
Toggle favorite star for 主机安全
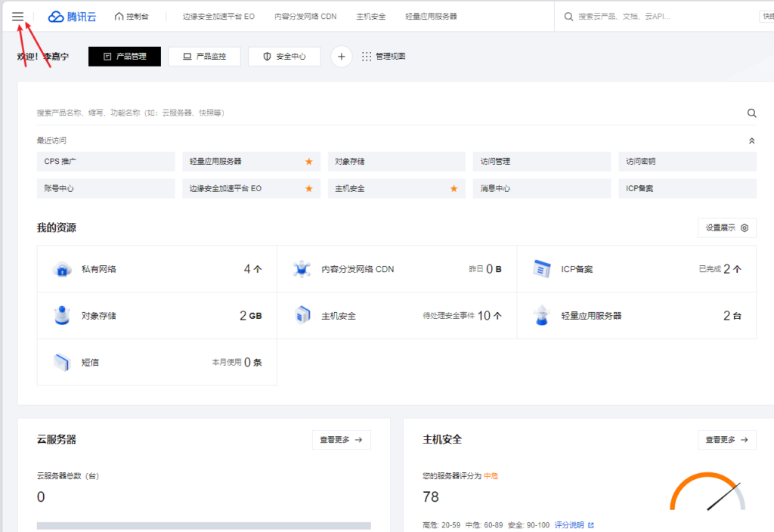click(454, 189)
